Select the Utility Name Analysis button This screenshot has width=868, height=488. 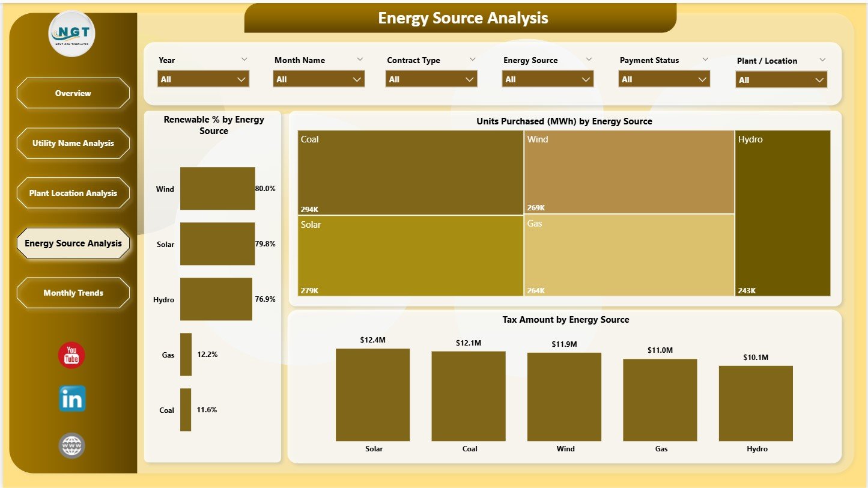tap(73, 143)
